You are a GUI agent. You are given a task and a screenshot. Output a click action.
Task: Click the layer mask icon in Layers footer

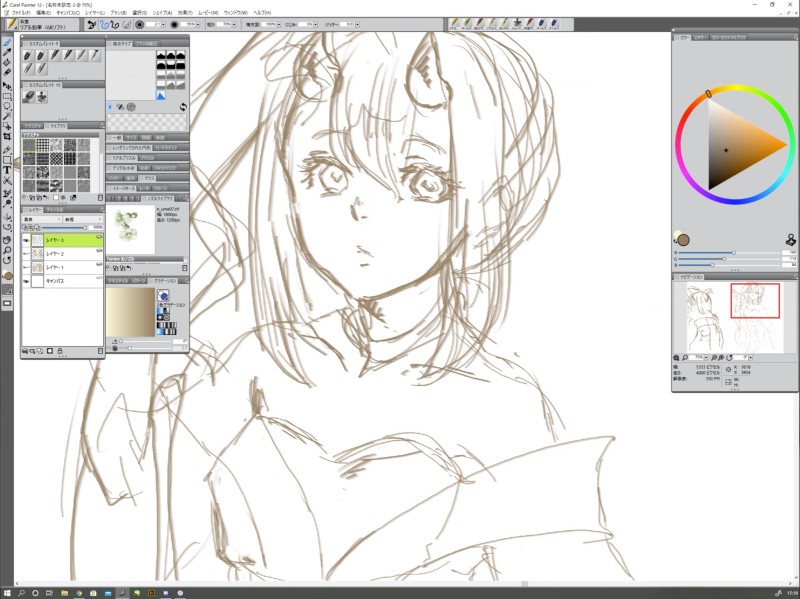[x=49, y=351]
